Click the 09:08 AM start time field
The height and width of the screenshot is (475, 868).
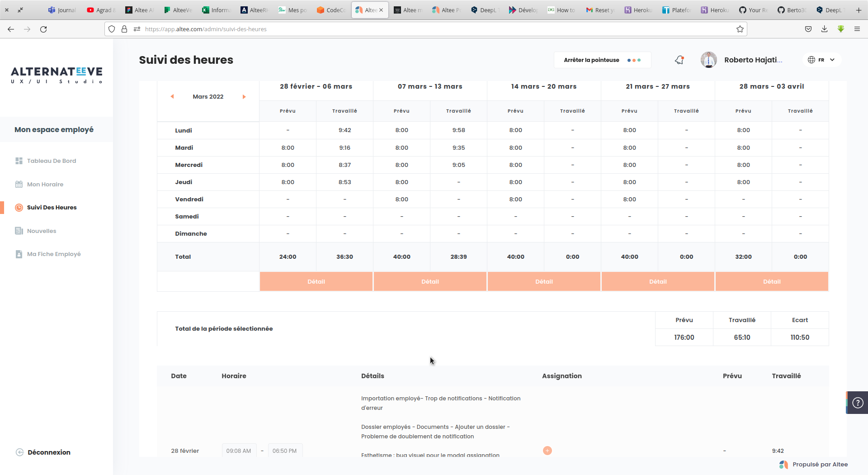point(239,451)
